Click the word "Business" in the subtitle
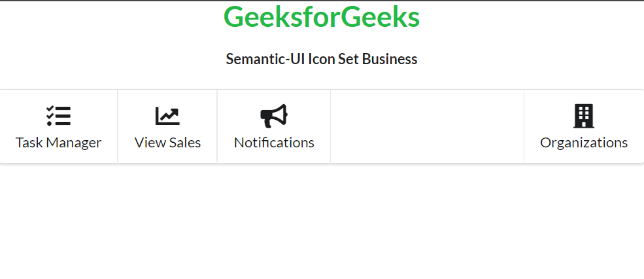This screenshot has width=644, height=279. pyautogui.click(x=390, y=59)
